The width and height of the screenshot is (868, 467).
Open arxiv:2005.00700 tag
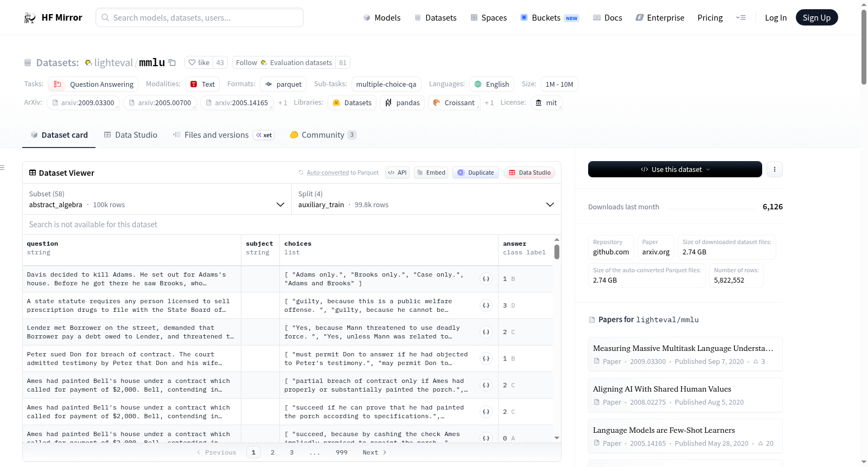tap(160, 103)
